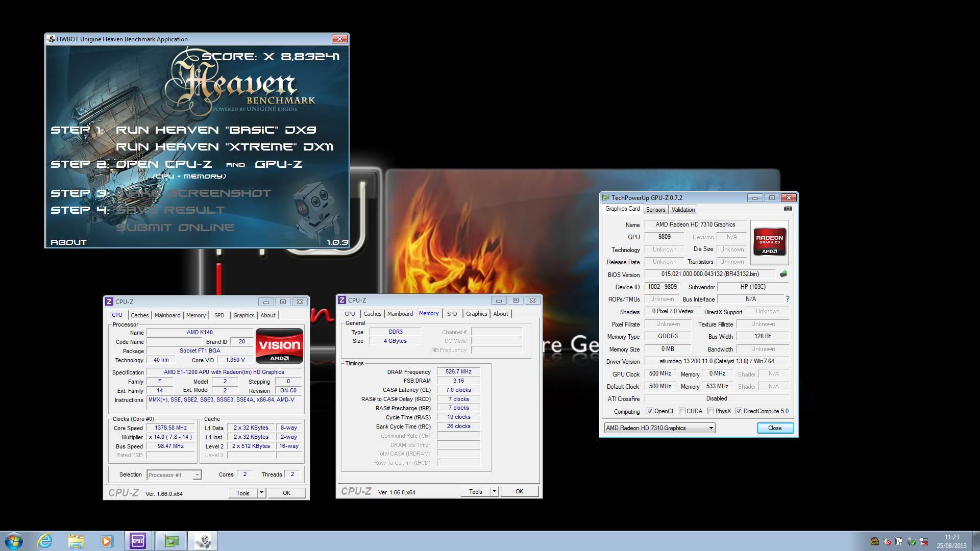This screenshot has width=980, height=551.
Task: Click the ATI CrossFire Disabled field
Action: click(x=717, y=398)
